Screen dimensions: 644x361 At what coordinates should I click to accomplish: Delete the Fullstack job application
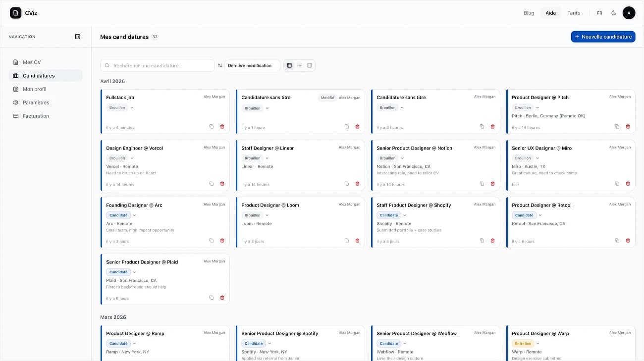tap(222, 127)
